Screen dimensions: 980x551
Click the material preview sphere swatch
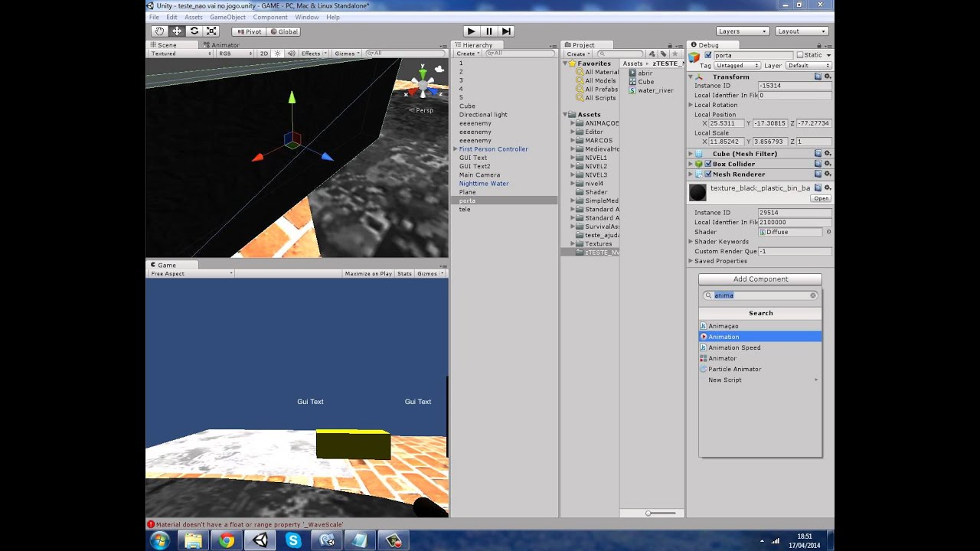click(697, 192)
